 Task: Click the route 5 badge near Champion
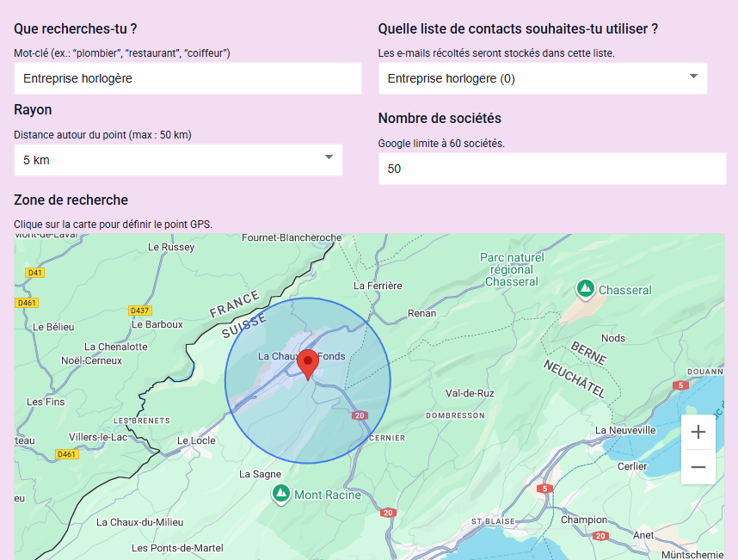[544, 488]
